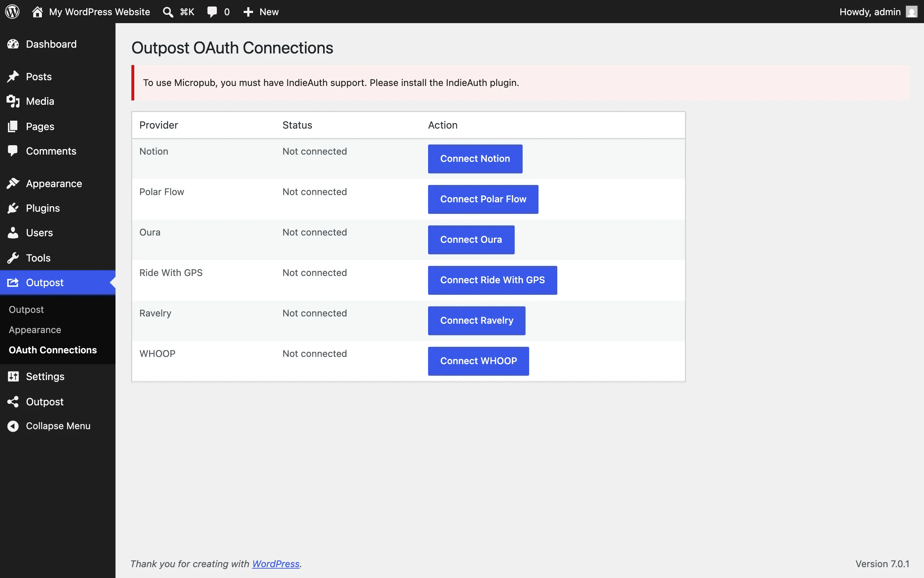Screen dimensions: 924x578
Task: Click Collapse Menu label
Action: click(x=58, y=426)
